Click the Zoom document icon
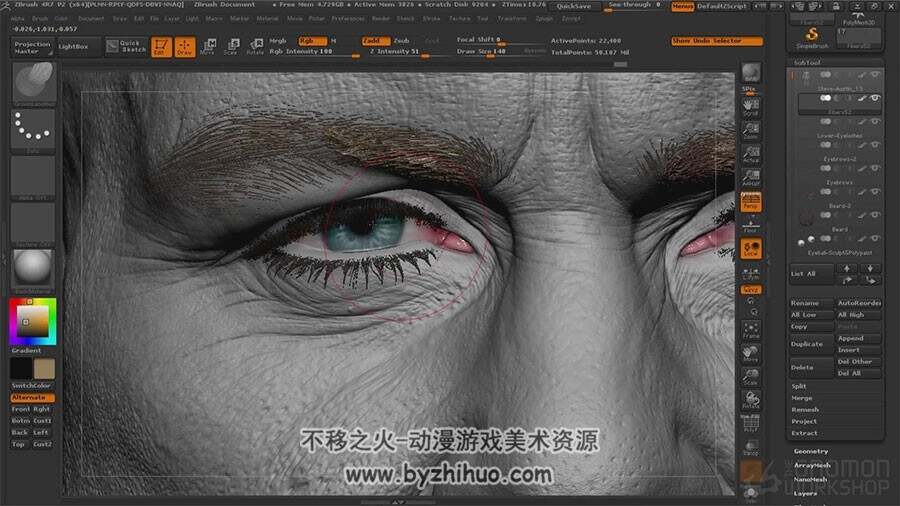The width and height of the screenshot is (900, 506). click(x=751, y=131)
